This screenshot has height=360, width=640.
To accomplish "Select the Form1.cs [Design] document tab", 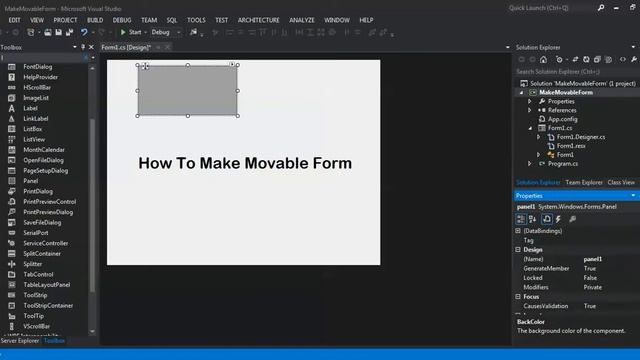I will point(126,47).
